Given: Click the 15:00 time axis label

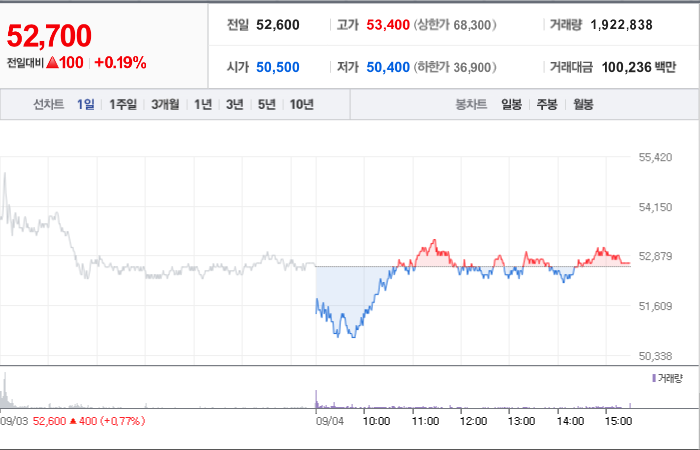Looking at the screenshot, I should tap(618, 421).
